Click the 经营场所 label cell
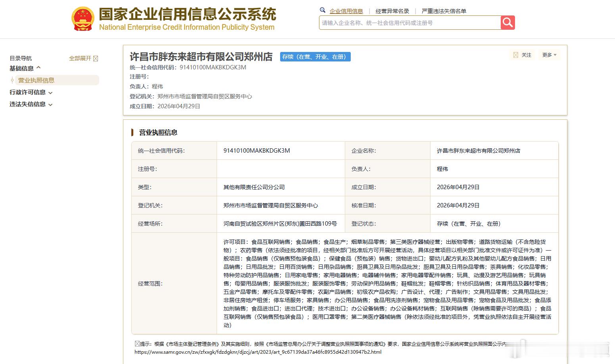Viewport: 615px width, 364px height. point(174,224)
